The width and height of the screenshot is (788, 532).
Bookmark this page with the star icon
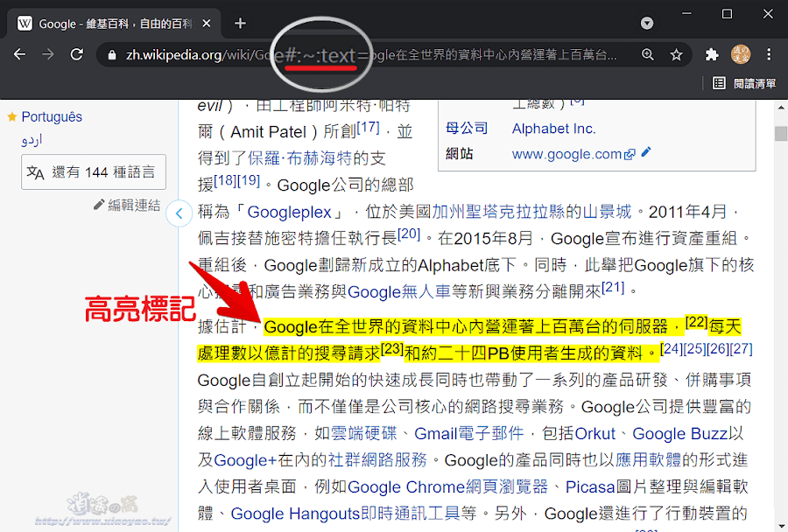click(677, 55)
